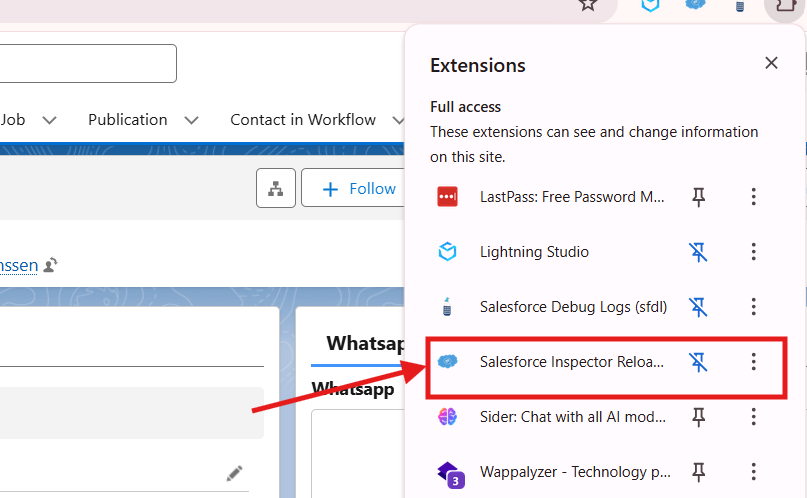Viewport: 807px width, 498px height.
Task: Close the Extensions popup
Action: point(771,63)
